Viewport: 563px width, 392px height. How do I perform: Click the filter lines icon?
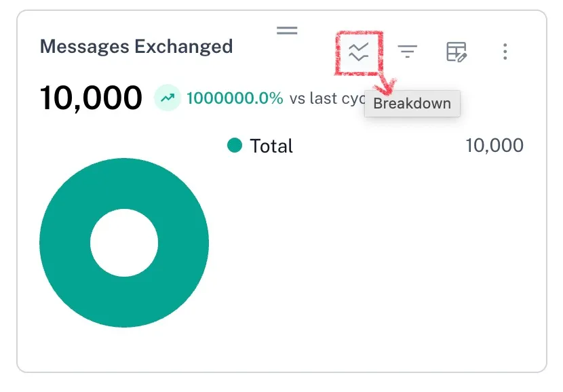pyautogui.click(x=408, y=52)
